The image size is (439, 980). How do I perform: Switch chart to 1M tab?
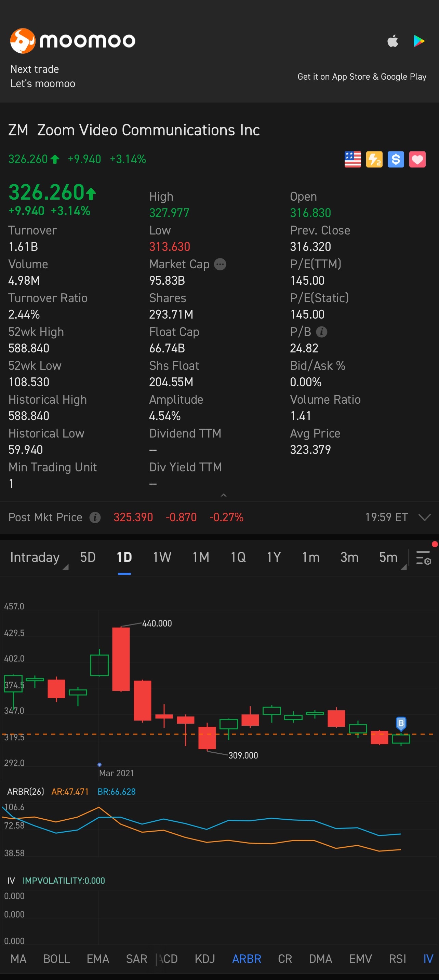point(201,557)
